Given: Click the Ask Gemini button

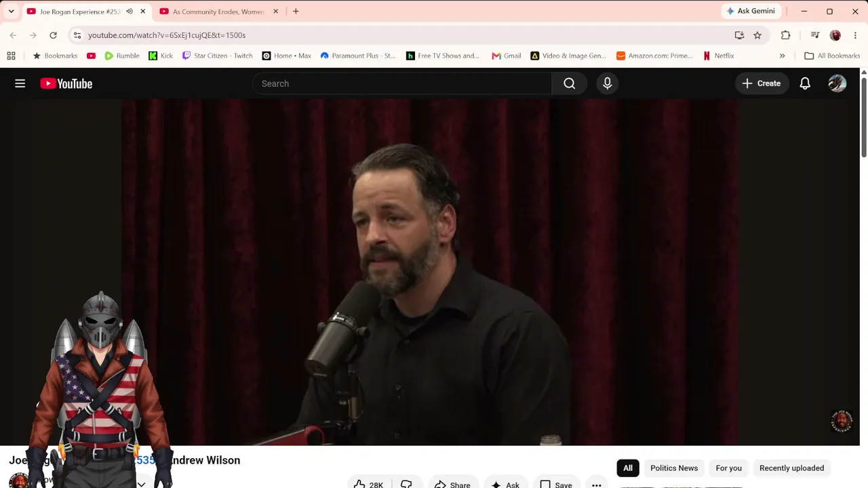Looking at the screenshot, I should coord(751,12).
